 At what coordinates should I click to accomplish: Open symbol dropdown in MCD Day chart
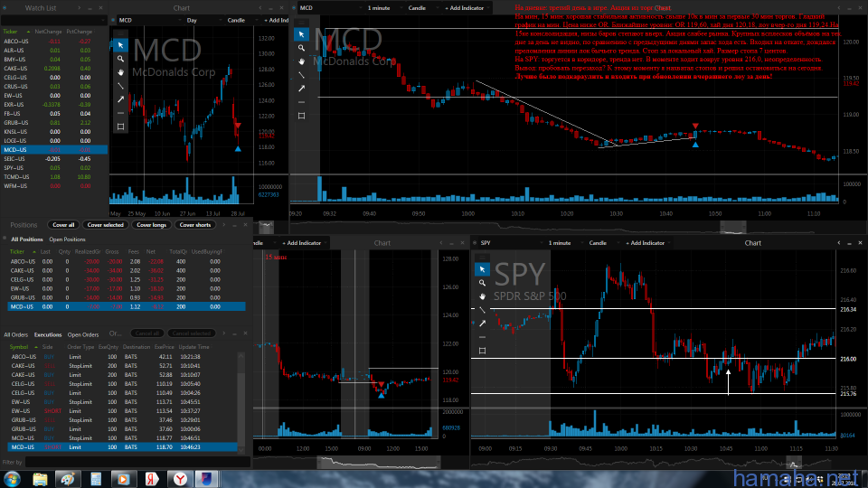click(x=149, y=20)
